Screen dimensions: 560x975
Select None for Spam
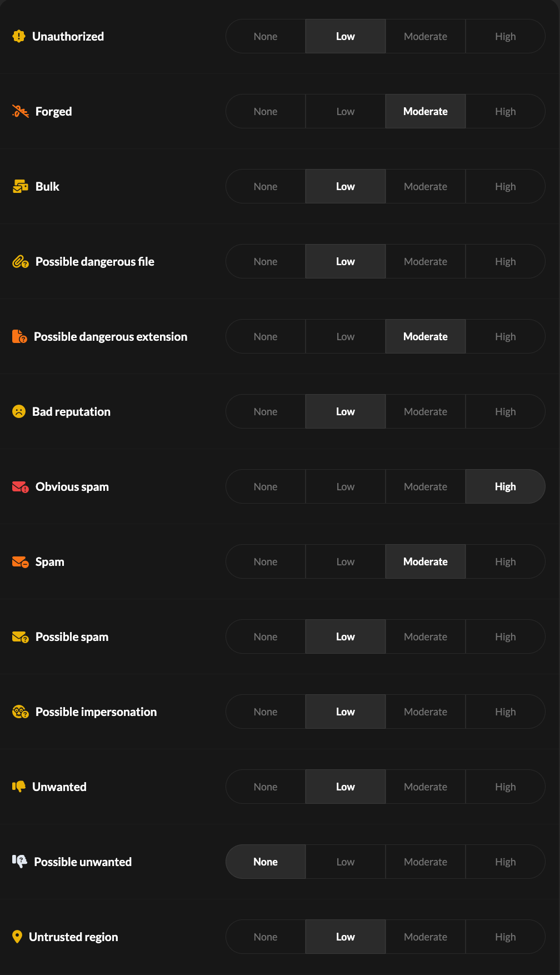(266, 561)
